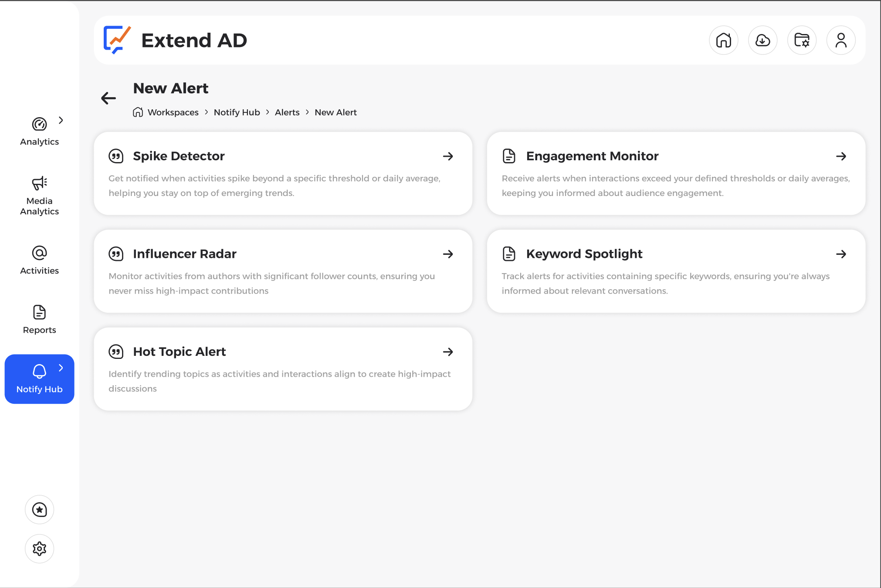Click the Workspaces breadcrumb link
The width and height of the screenshot is (881, 588).
click(x=173, y=112)
